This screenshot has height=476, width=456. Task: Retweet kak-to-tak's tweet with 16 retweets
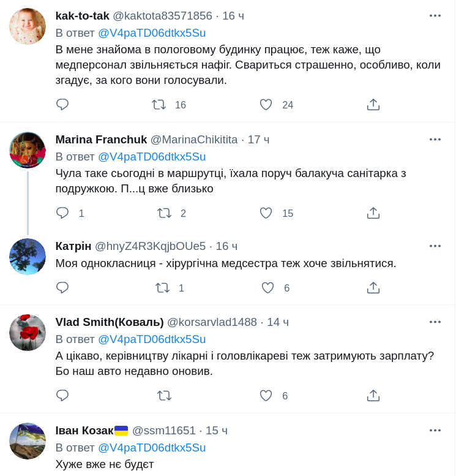[159, 105]
